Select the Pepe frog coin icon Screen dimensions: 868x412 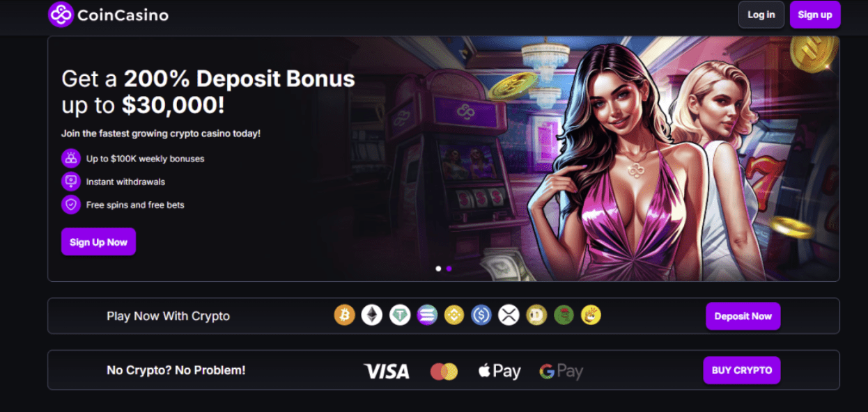(564, 315)
